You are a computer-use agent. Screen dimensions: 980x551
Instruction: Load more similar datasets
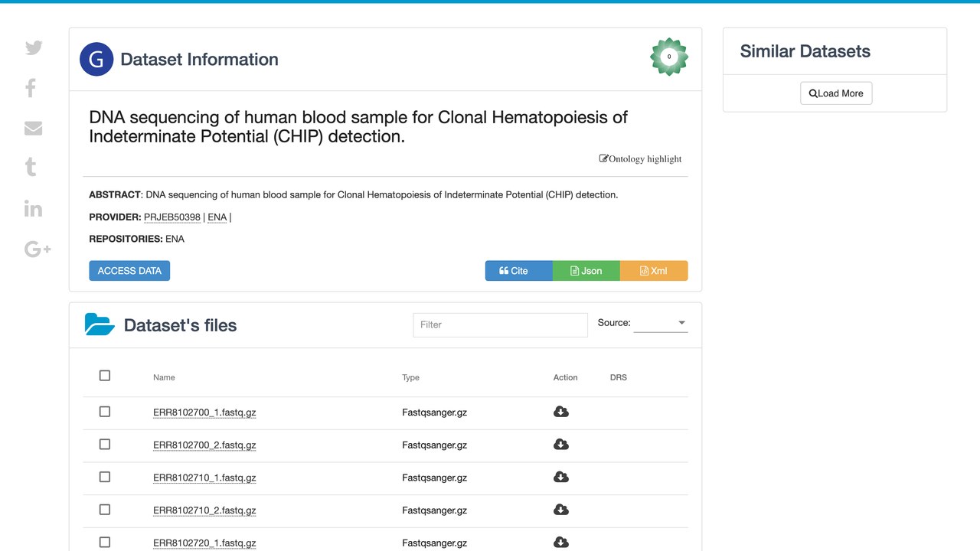(836, 93)
